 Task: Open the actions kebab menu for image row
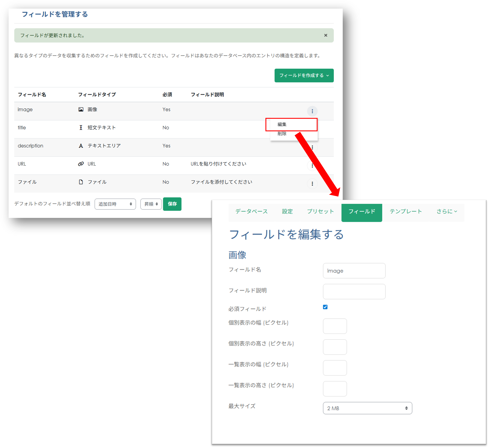312,111
